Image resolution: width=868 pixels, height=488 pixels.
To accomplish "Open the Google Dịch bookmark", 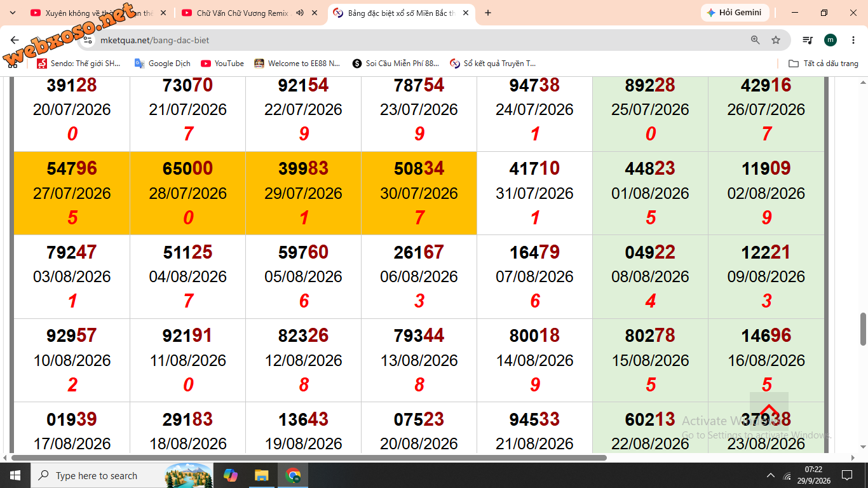I will (x=163, y=64).
